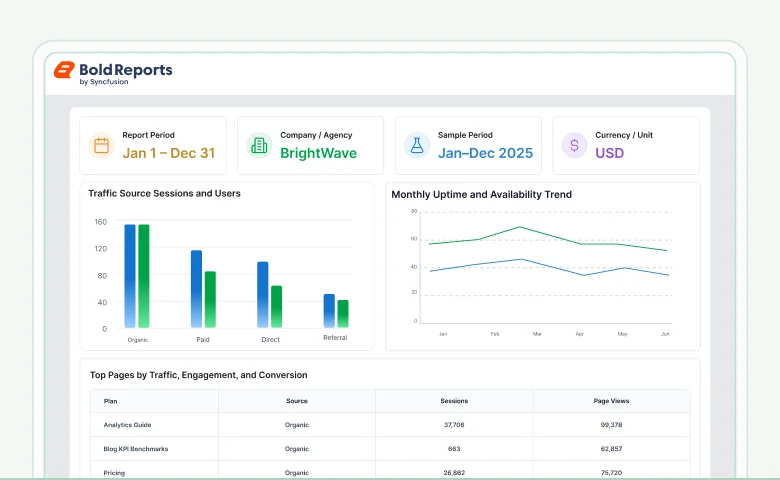The height and width of the screenshot is (480, 780).
Task: Click the Sample Period flask icon
Action: pos(417,145)
